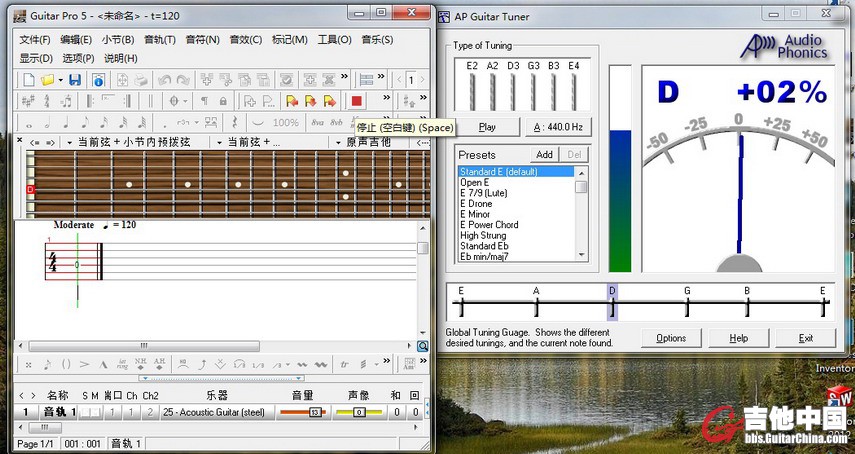The width and height of the screenshot is (855, 454).
Task: Expand the tuplet dropdown arrow
Action: point(196,122)
